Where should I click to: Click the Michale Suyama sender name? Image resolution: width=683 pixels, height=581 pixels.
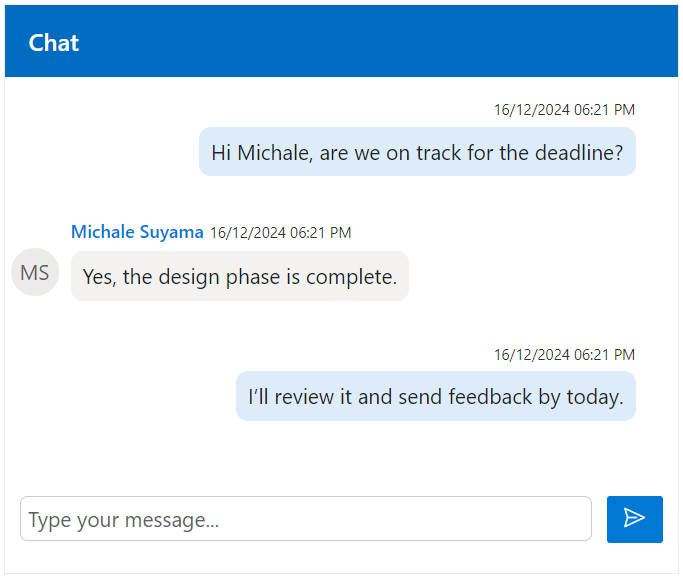(137, 232)
